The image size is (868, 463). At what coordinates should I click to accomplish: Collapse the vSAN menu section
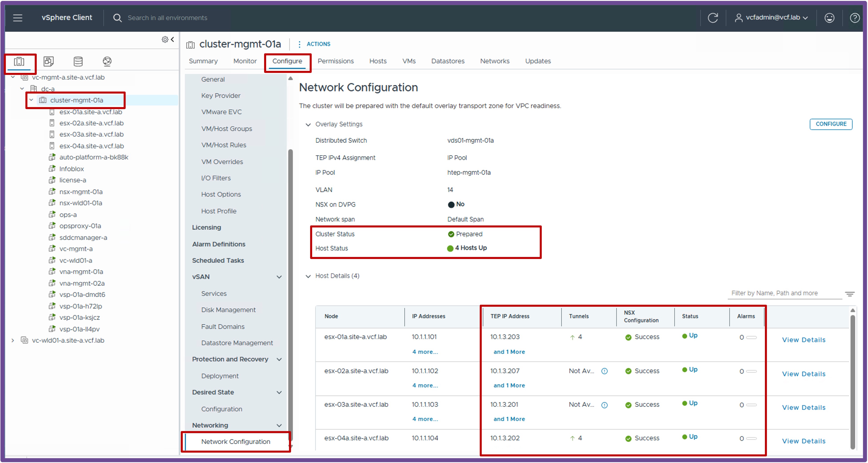pos(279,277)
